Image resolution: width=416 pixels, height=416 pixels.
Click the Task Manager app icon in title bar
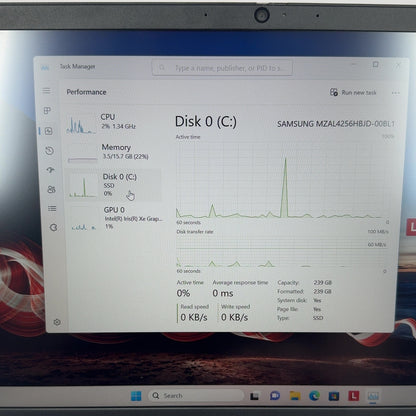click(45, 67)
